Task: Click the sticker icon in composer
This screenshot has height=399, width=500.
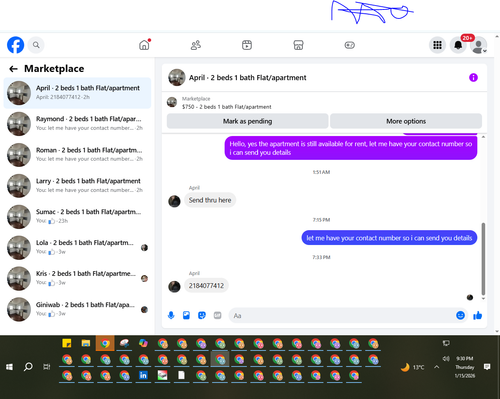Action: [202, 315]
